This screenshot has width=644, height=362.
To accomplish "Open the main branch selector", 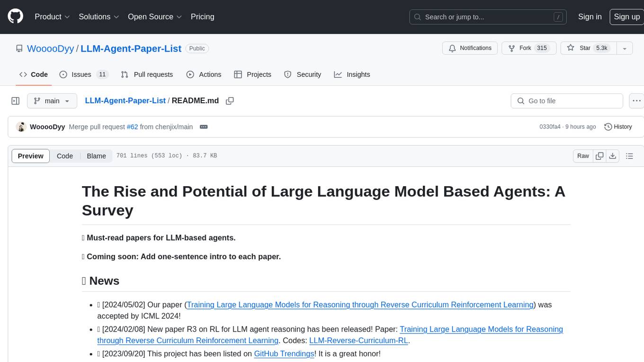I will click(x=52, y=101).
